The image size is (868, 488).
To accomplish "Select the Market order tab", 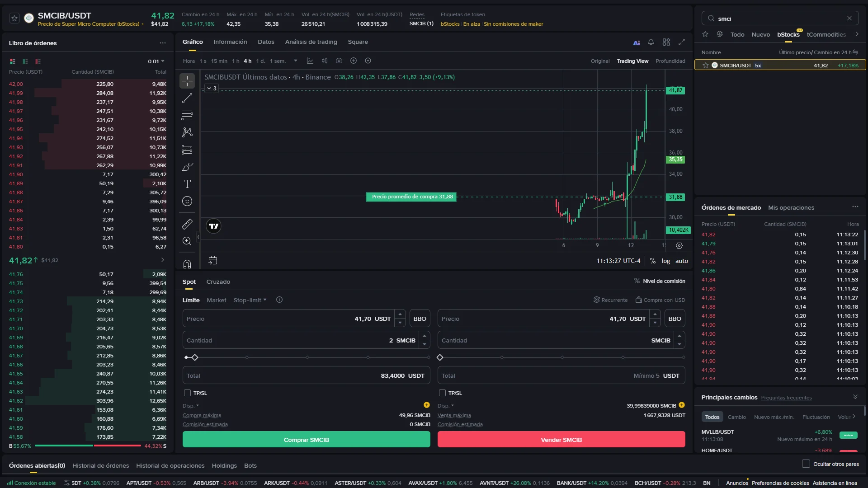I will pyautogui.click(x=217, y=300).
